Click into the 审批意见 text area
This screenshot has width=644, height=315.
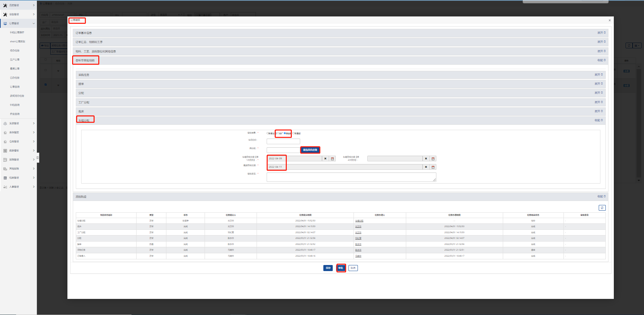[x=351, y=177]
